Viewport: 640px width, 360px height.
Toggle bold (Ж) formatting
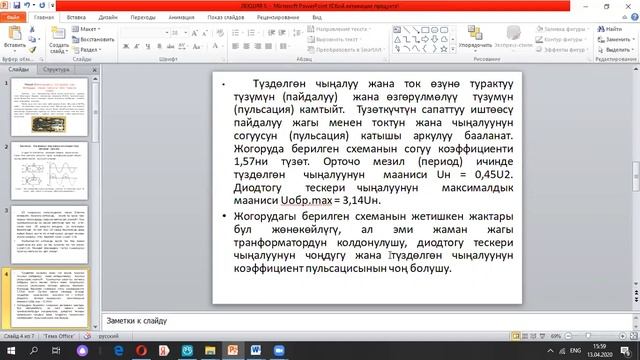coord(126,47)
